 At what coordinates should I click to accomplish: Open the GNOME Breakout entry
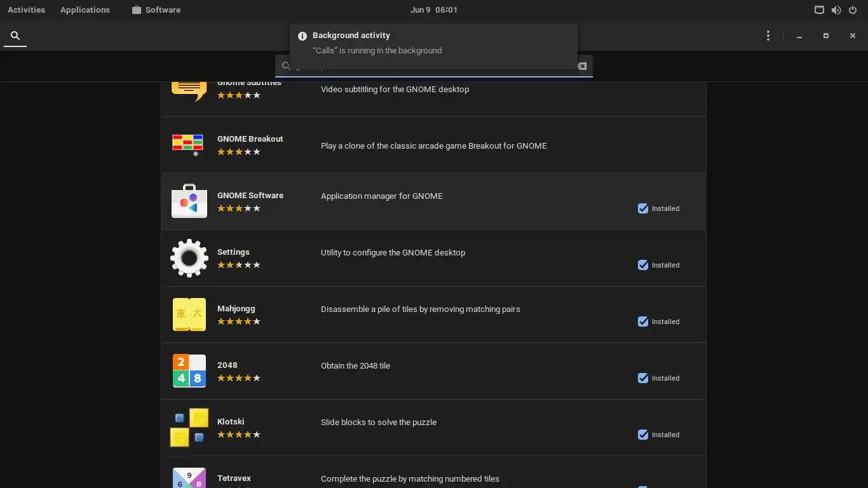coord(433,145)
